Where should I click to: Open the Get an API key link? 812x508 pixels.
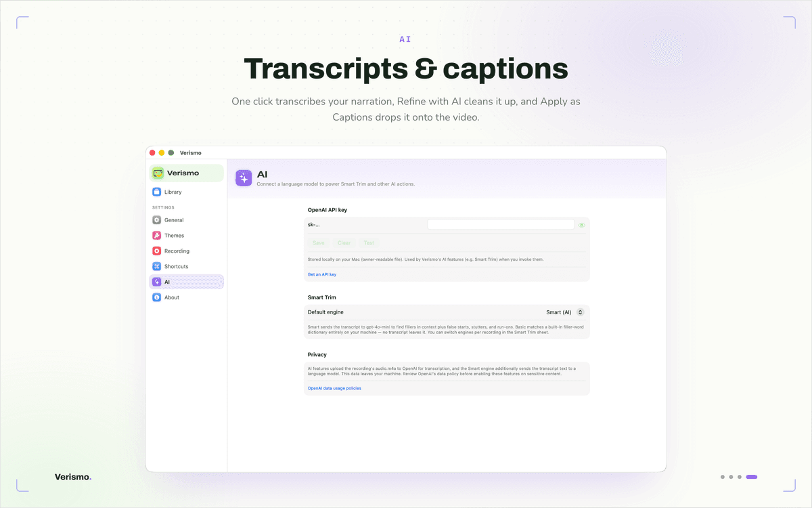click(322, 274)
